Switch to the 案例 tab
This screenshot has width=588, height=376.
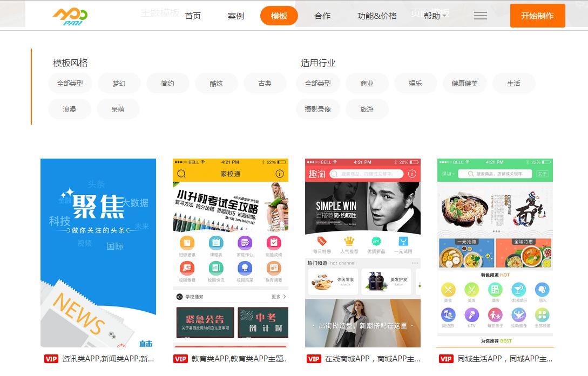pyautogui.click(x=236, y=16)
